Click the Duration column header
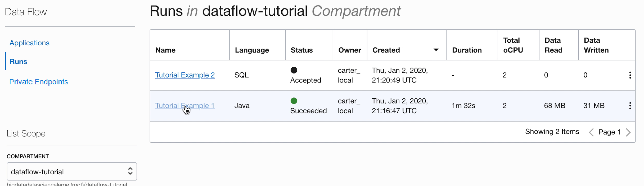Viewport: 644px width, 186px height. click(x=467, y=50)
